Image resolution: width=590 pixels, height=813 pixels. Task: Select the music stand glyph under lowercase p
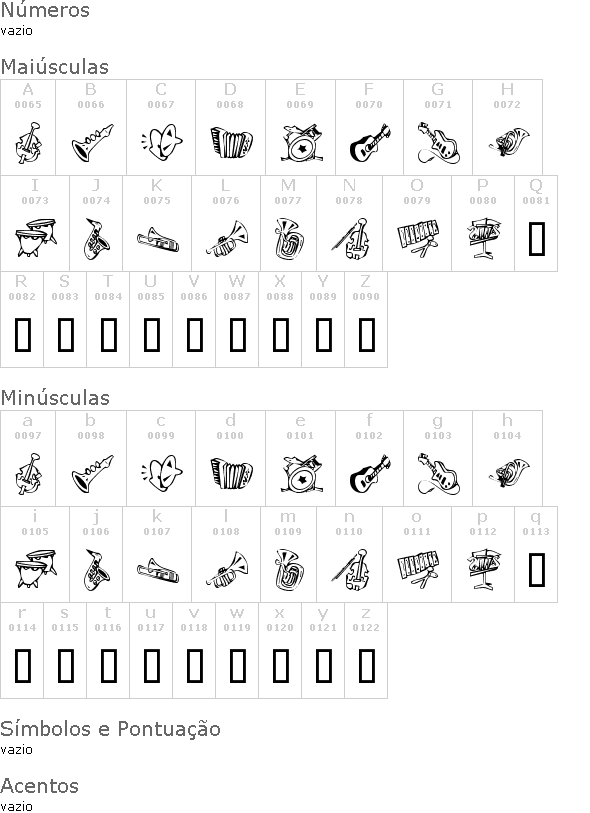(484, 570)
